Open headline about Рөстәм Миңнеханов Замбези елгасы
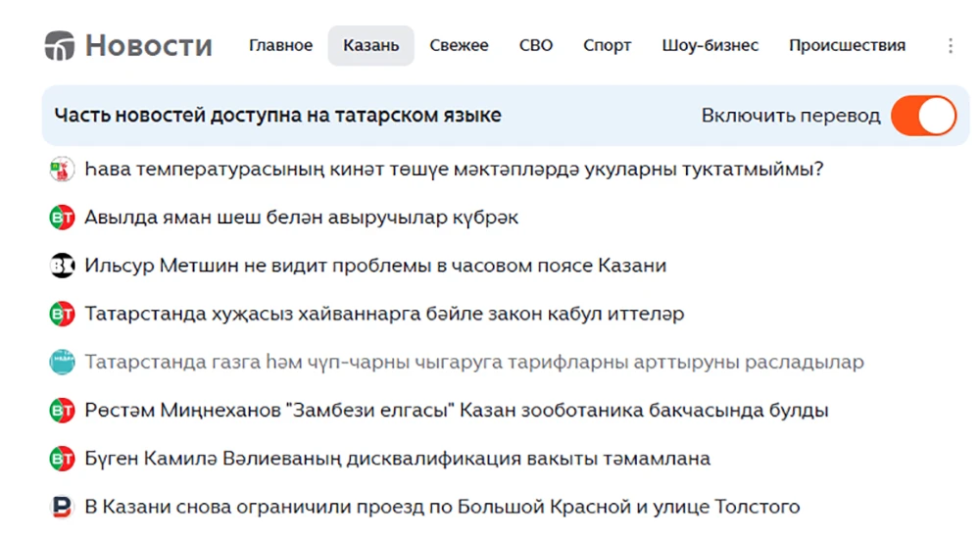 pos(457,411)
